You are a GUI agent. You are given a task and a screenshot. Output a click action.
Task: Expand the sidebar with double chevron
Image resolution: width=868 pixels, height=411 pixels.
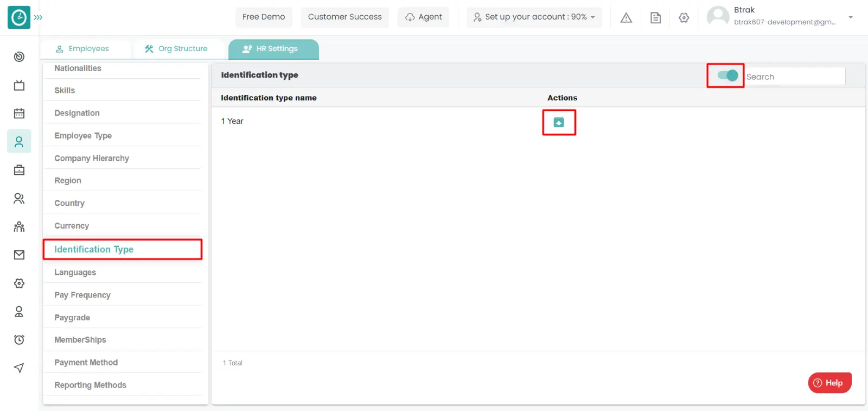coord(38,17)
